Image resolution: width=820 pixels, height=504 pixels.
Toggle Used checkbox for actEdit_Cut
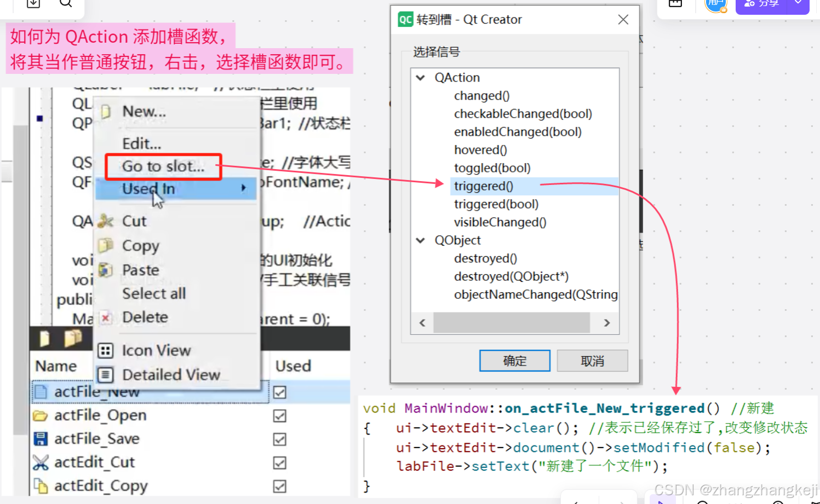tap(280, 463)
